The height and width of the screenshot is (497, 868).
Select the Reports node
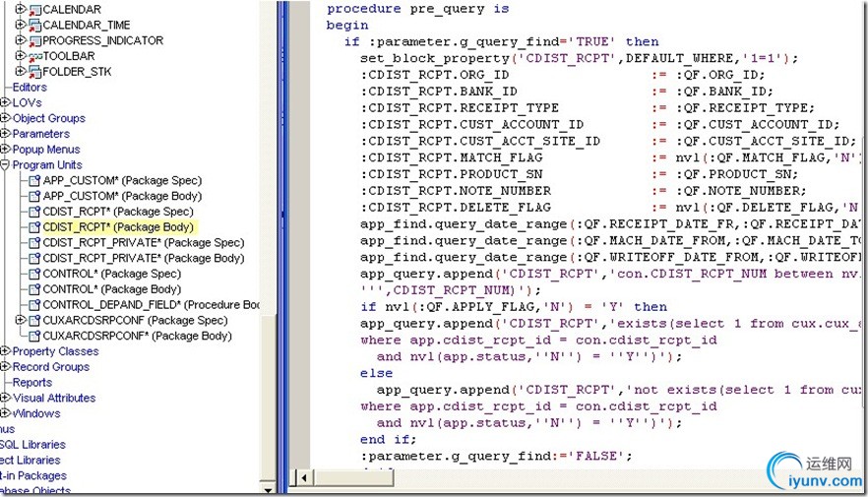click(x=32, y=382)
